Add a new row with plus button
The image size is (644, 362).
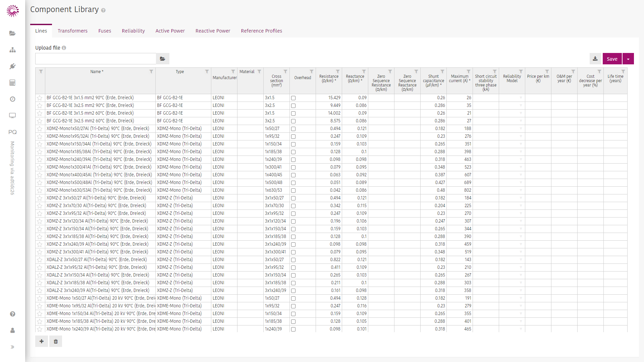42,341
